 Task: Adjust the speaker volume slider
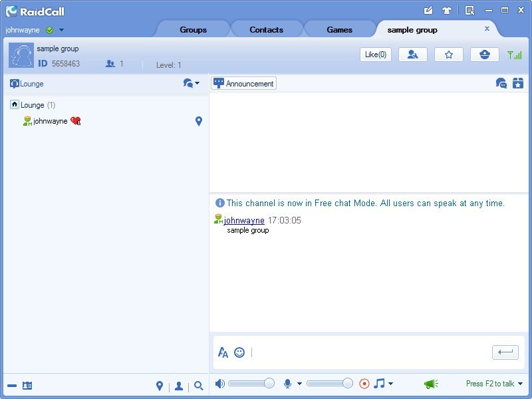point(269,383)
